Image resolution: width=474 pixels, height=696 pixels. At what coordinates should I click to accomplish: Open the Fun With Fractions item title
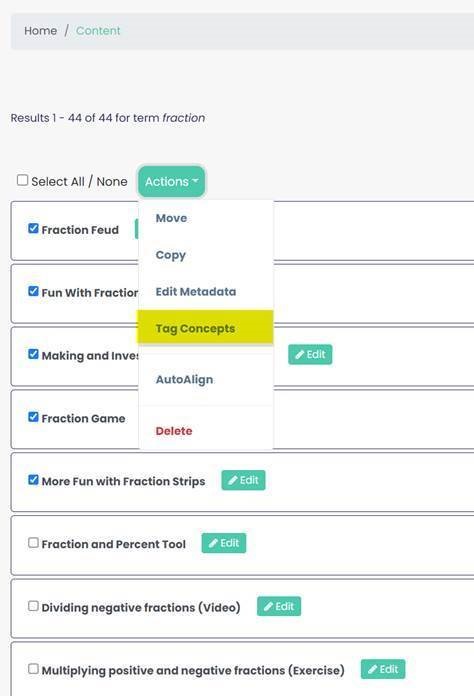pos(90,293)
